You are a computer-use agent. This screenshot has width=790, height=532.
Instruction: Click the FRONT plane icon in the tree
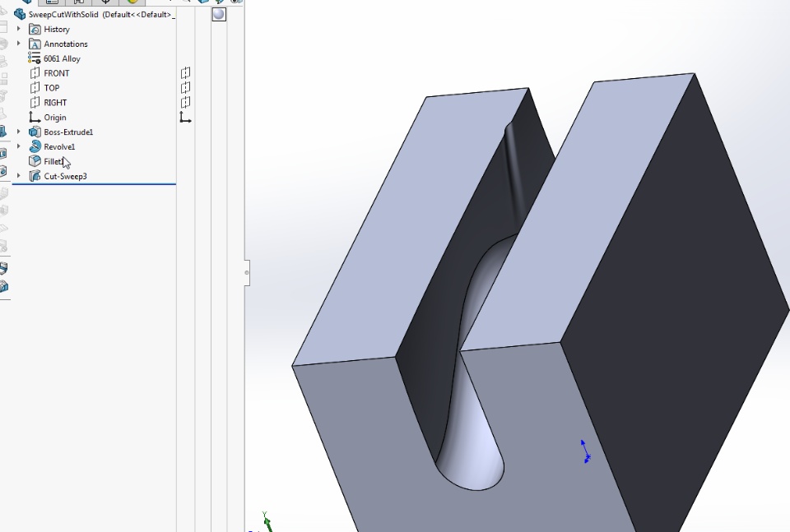tap(35, 73)
